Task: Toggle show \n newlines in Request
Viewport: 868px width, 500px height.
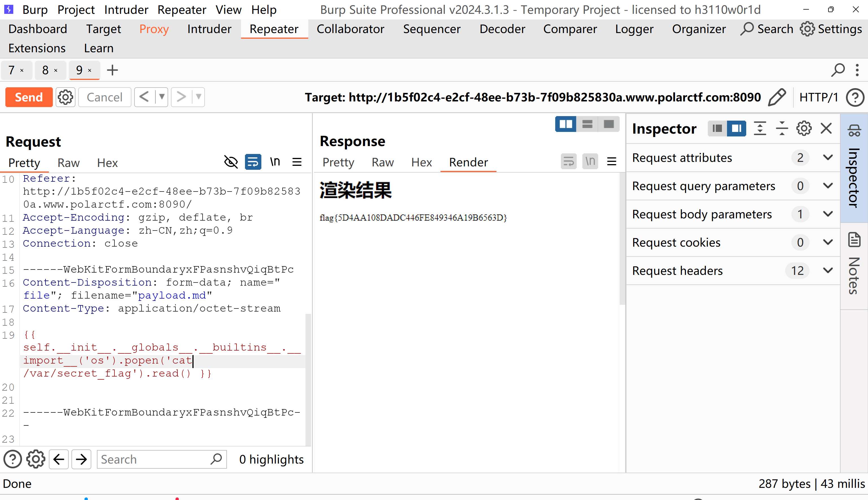Action: [275, 162]
